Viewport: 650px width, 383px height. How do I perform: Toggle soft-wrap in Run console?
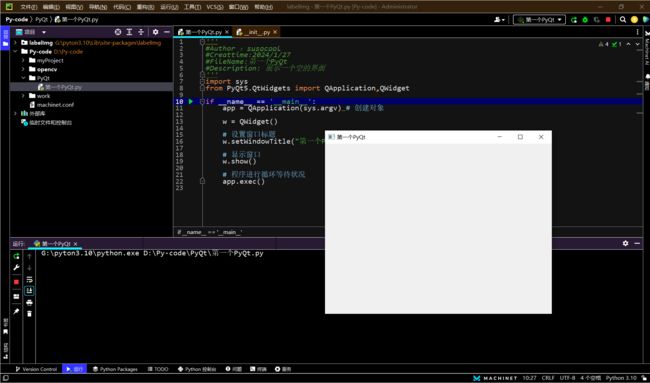tap(29, 280)
